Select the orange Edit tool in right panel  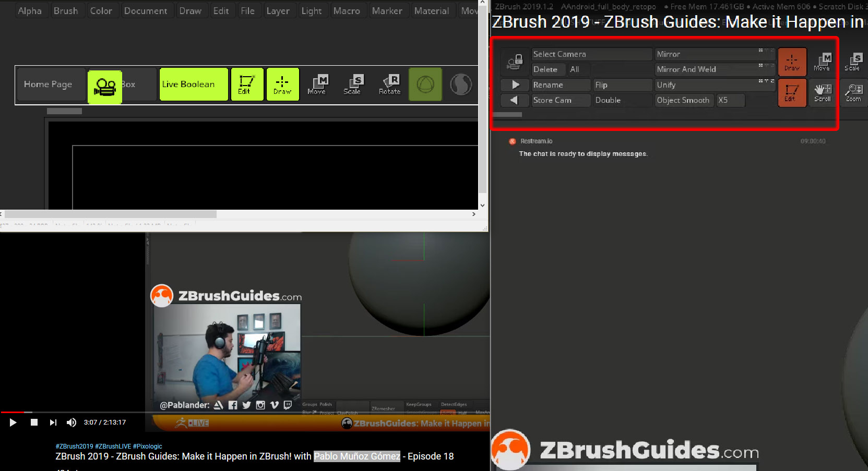(792, 92)
